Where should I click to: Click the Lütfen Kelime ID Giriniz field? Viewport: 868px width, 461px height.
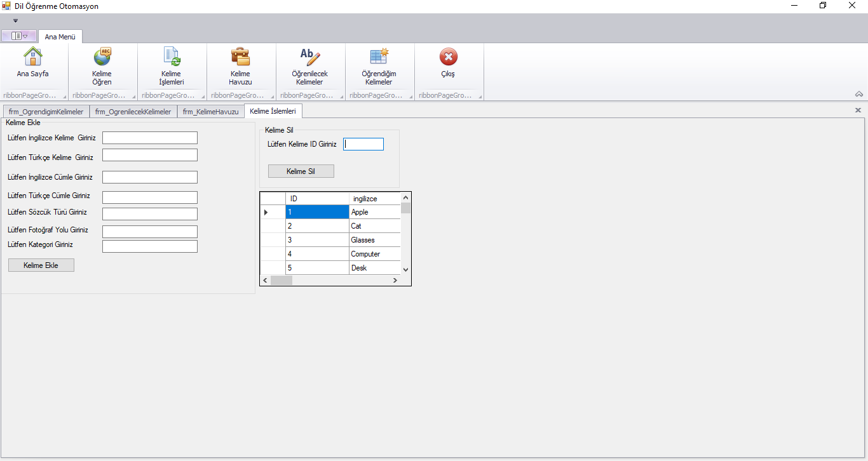pyautogui.click(x=363, y=144)
